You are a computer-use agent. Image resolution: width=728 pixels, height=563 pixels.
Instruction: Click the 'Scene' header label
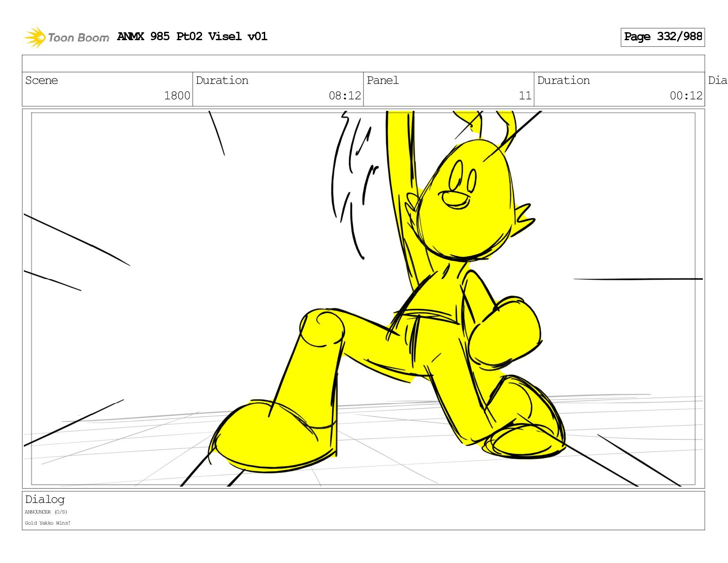click(41, 80)
